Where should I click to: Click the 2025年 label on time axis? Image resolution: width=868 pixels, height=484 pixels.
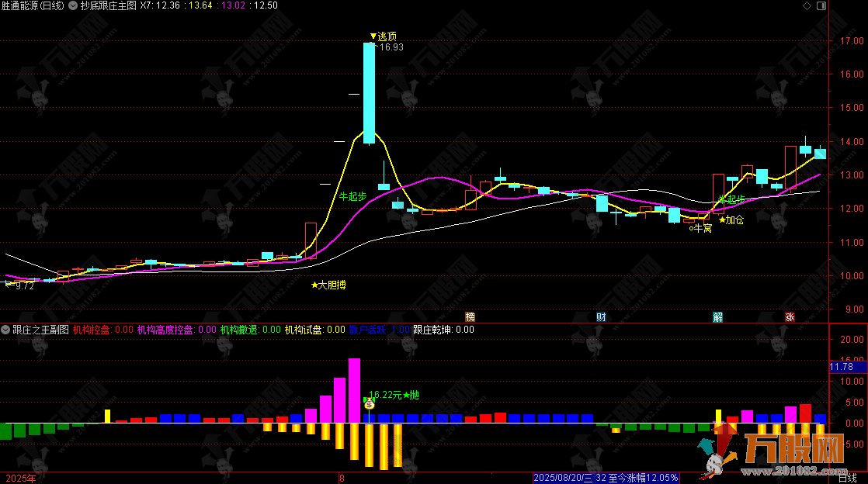click(21, 478)
